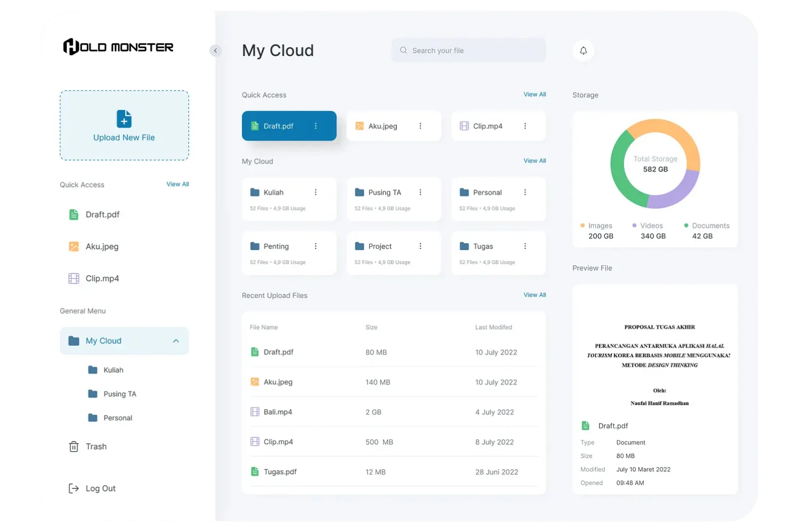Click the notification bell icon
Viewport: 798px width, 532px height.
pos(583,51)
